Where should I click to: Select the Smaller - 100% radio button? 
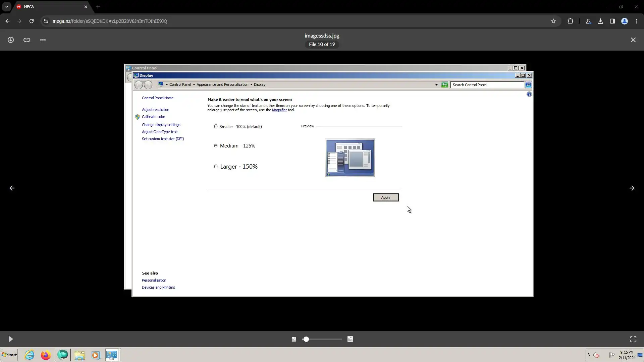(x=216, y=126)
